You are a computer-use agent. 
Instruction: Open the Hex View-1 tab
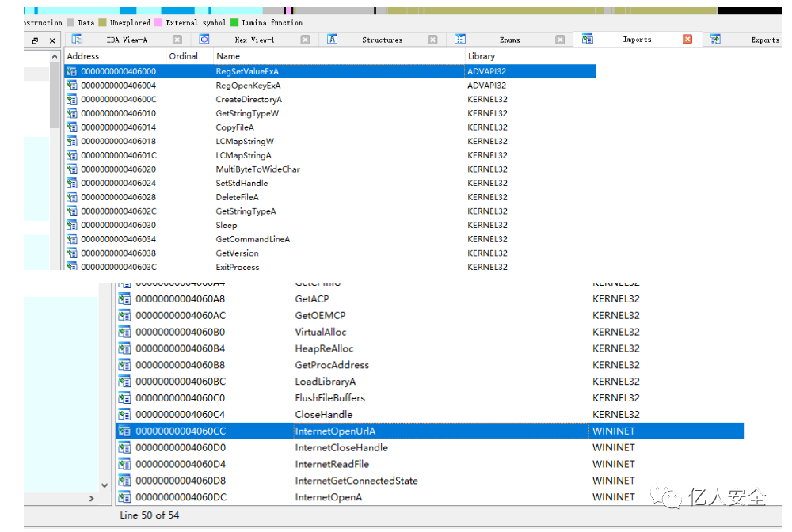tap(254, 40)
